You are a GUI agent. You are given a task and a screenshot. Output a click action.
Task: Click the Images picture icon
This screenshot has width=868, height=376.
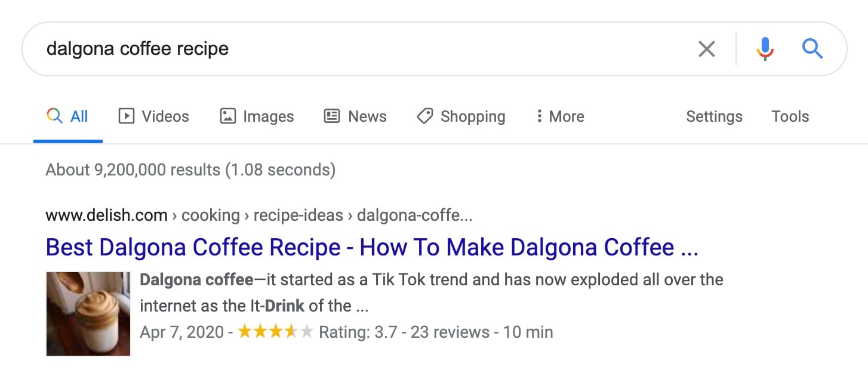coord(227,116)
